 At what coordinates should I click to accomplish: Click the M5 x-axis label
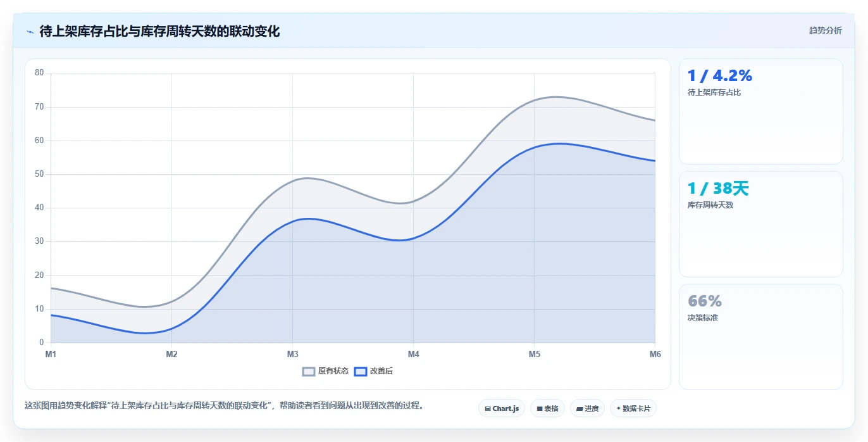point(535,354)
